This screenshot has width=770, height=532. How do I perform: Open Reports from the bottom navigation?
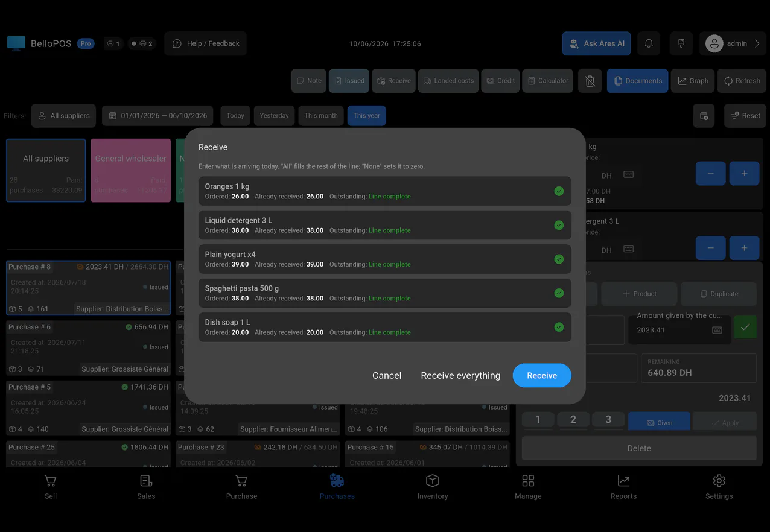click(x=623, y=487)
